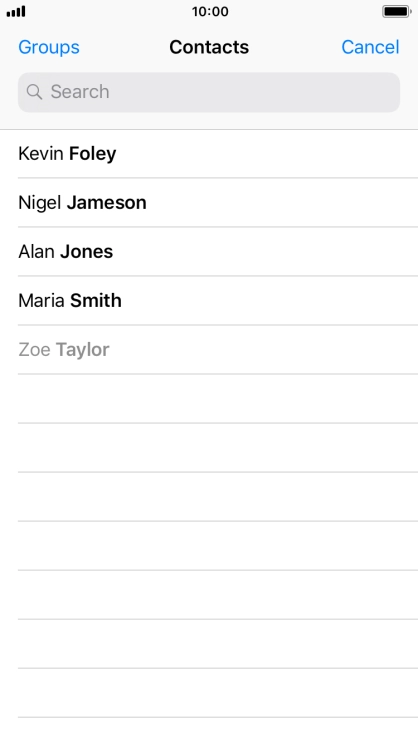The width and height of the screenshot is (418, 743).
Task: Tap the second empty row under Zoe Taylor
Action: click(x=209, y=448)
